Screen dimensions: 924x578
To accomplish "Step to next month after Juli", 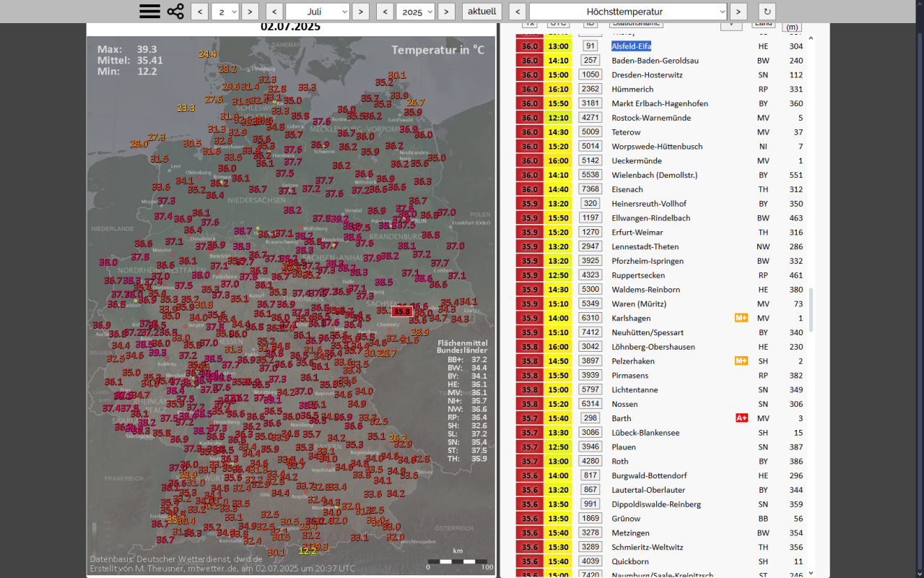I will pyautogui.click(x=361, y=12).
